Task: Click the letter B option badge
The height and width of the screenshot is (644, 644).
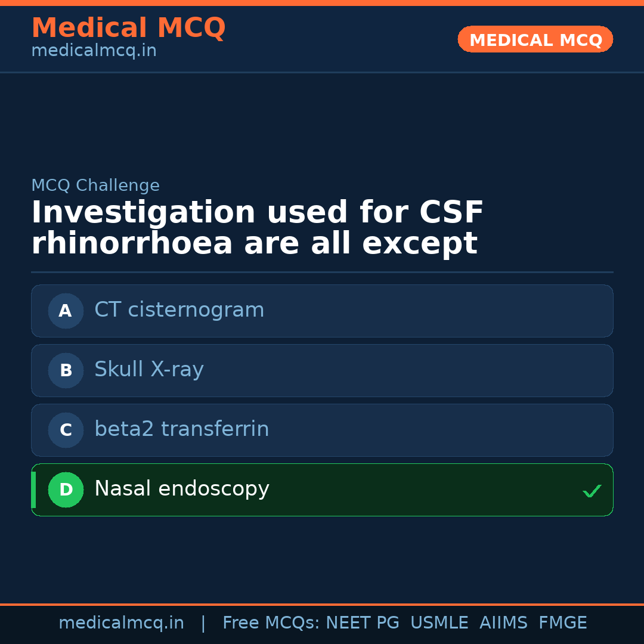Action: [66, 370]
